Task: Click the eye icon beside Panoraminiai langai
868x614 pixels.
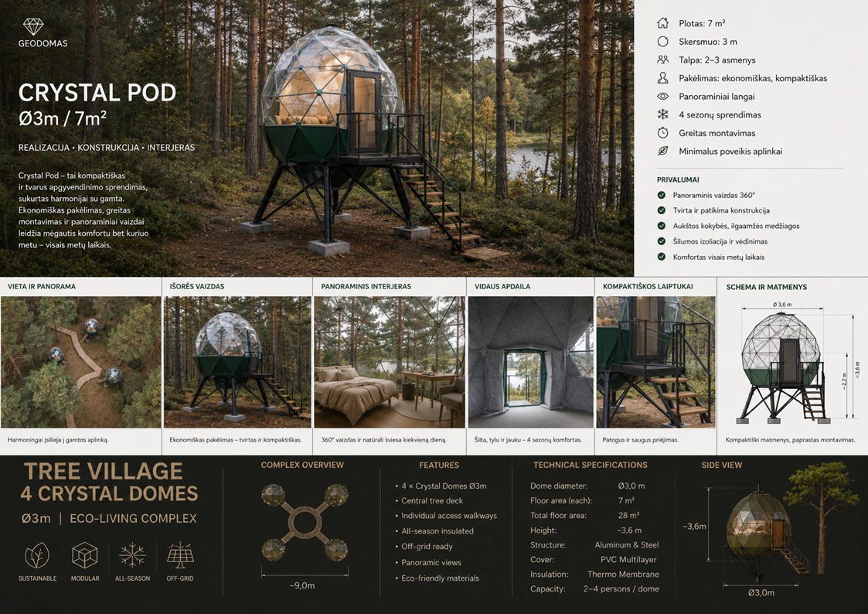Action: [662, 97]
